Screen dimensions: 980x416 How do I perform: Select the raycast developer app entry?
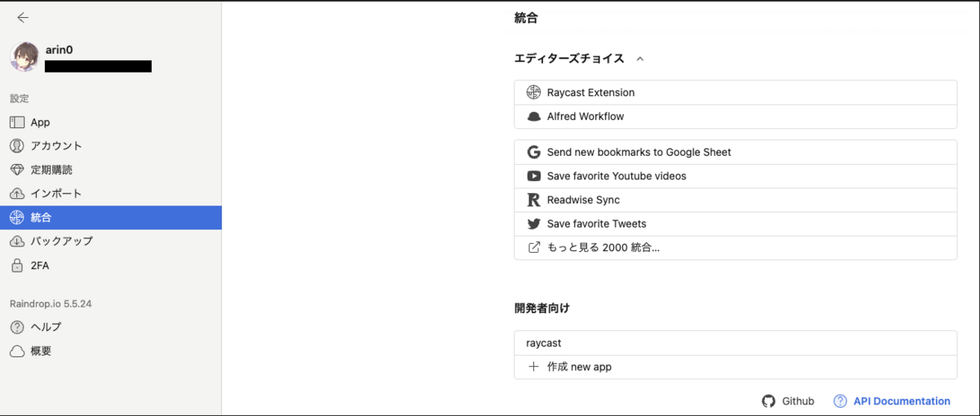(735, 343)
